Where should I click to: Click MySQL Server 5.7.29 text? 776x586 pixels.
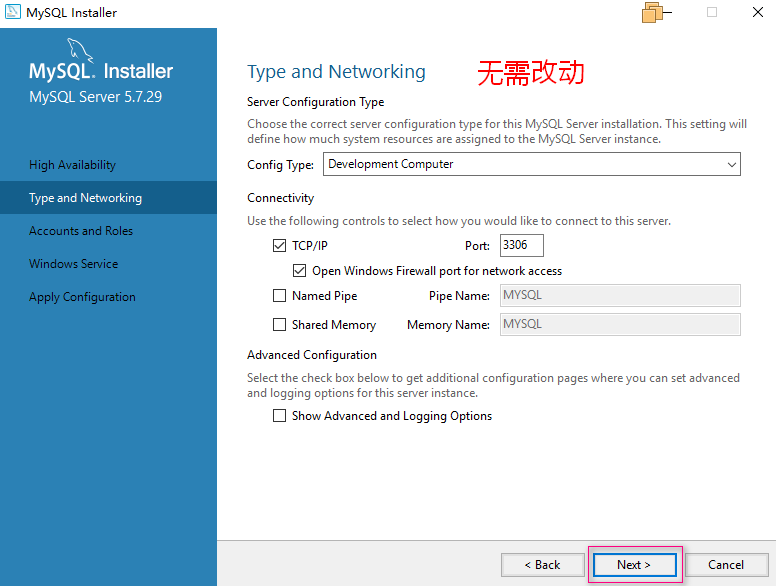(x=96, y=97)
